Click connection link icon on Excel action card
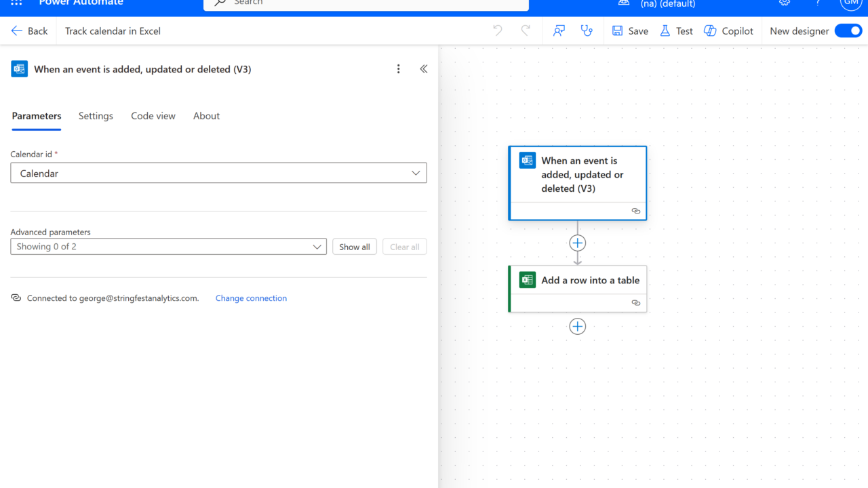 pos(635,303)
